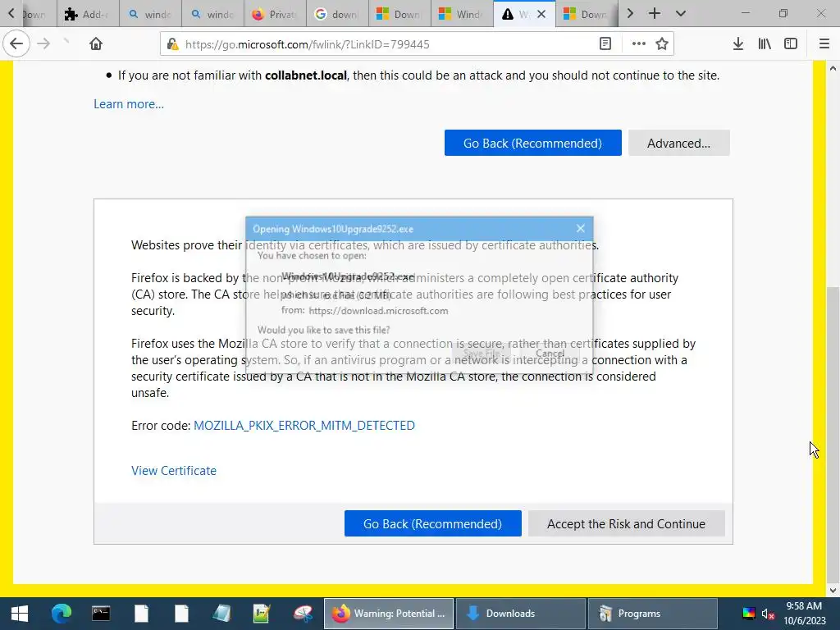840x630 pixels.
Task: Click Go Back (Recommended) beside Advanced
Action: tap(532, 143)
